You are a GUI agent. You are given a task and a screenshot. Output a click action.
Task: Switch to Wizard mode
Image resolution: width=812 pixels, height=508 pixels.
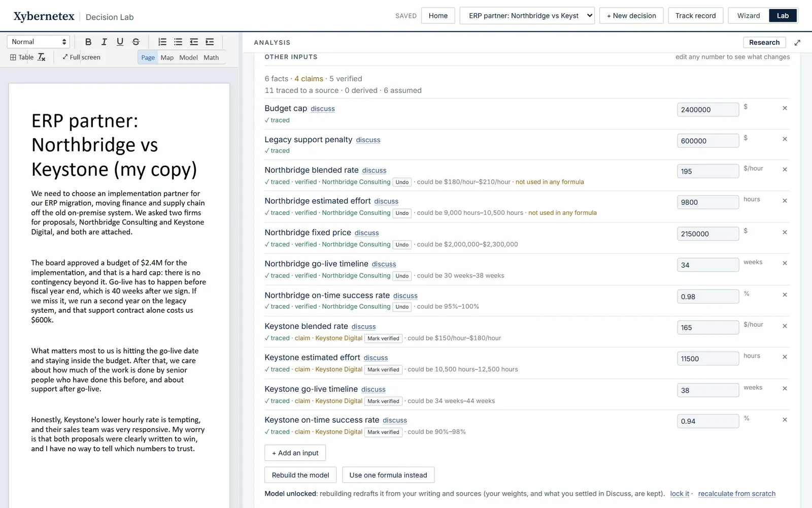click(x=749, y=16)
